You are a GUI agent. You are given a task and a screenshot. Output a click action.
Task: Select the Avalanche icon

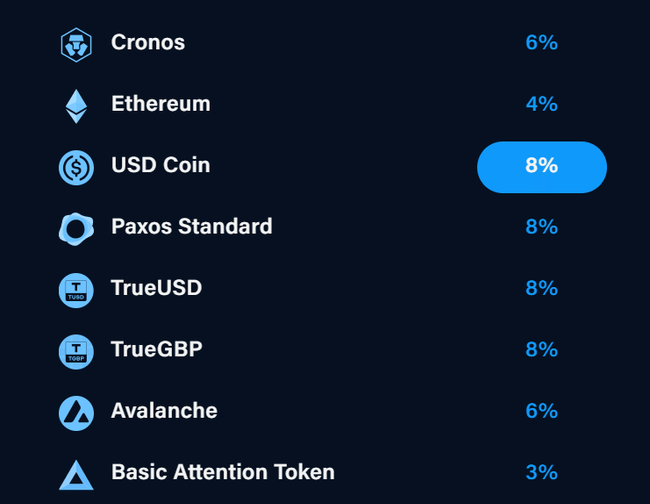click(76, 412)
